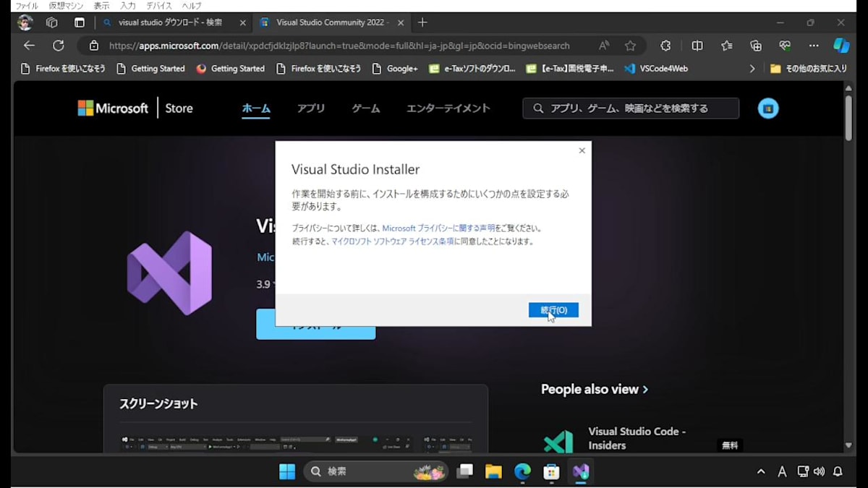Open Copilot in the Edge toolbar

point(841,46)
